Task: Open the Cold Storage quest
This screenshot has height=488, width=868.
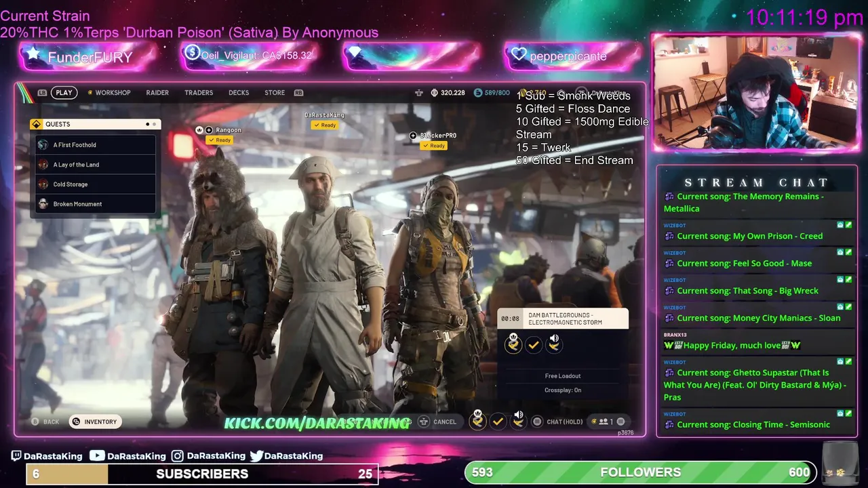Action: point(96,184)
